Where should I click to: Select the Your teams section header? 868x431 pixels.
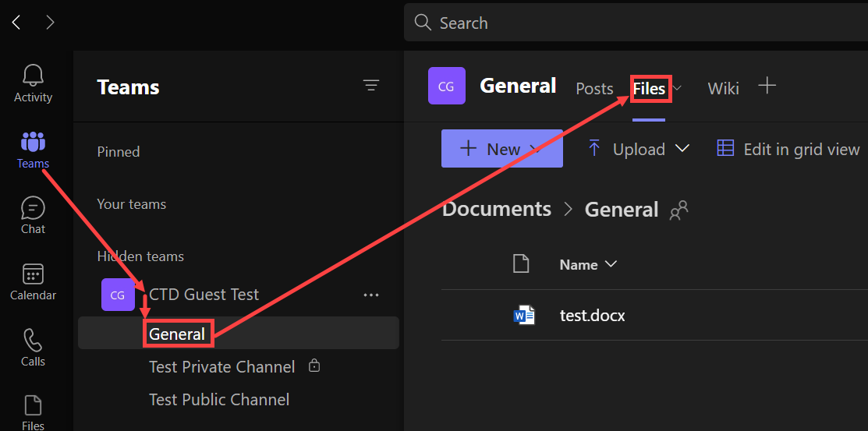[x=131, y=204]
